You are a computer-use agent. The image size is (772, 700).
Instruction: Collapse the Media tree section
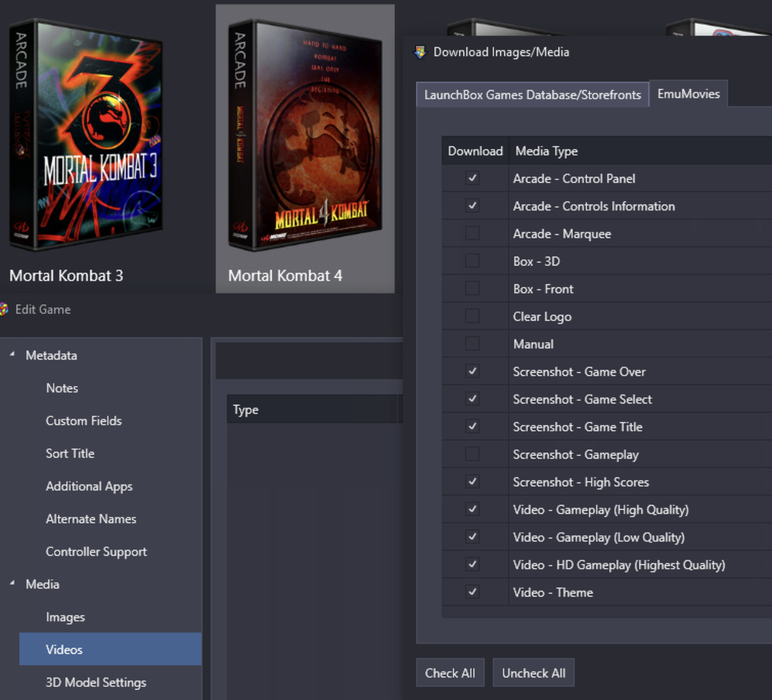point(12,584)
